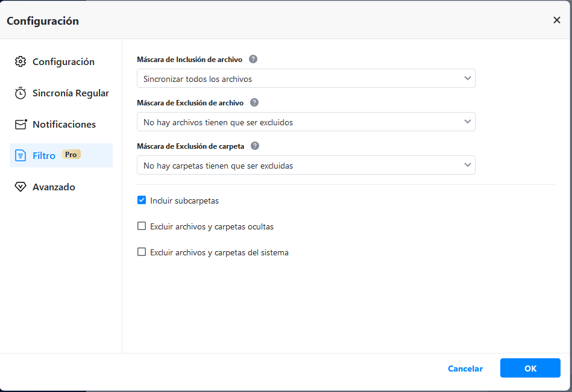Open the Avanzado settings tab

click(54, 187)
